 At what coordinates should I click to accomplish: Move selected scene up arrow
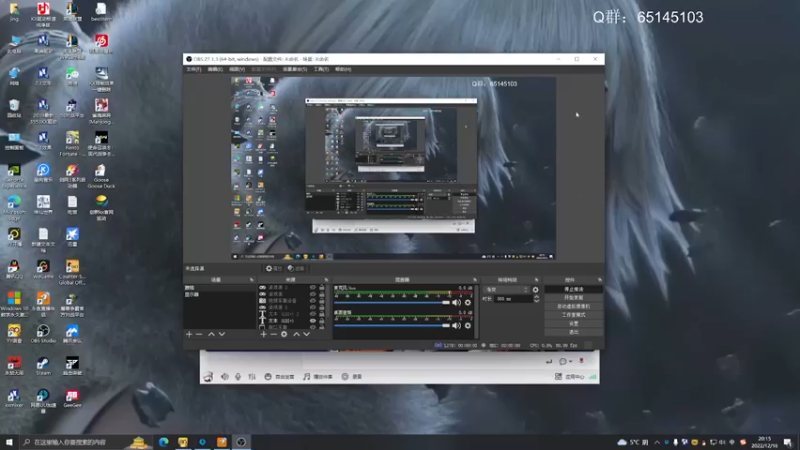pos(211,334)
